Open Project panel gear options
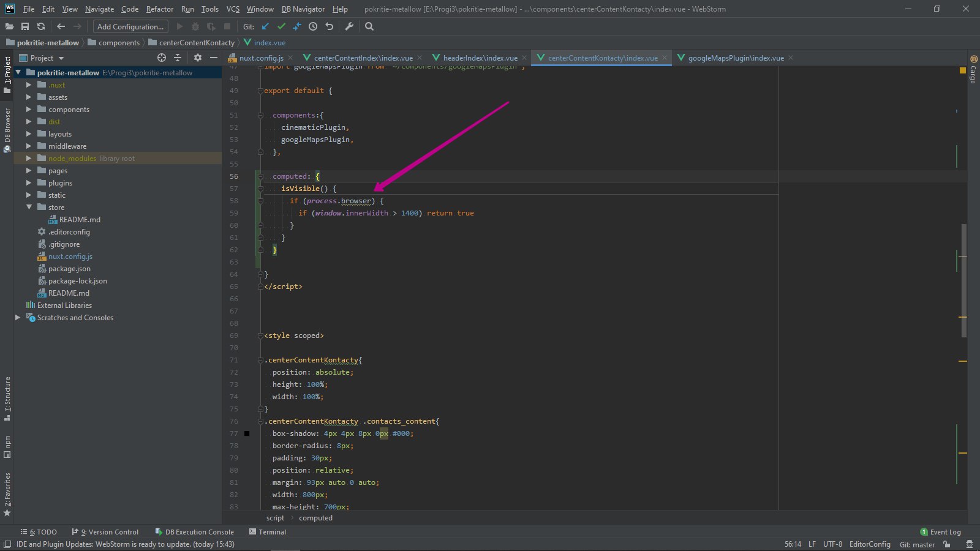Screen dimensions: 980x551 (198, 58)
